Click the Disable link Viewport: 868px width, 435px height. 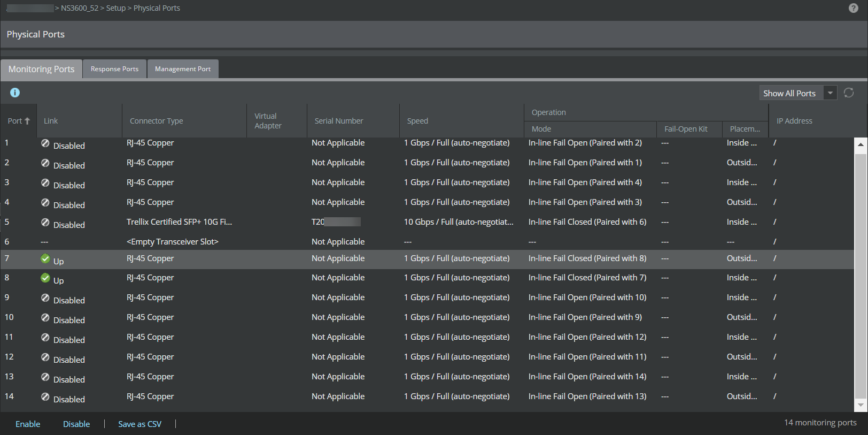point(76,424)
